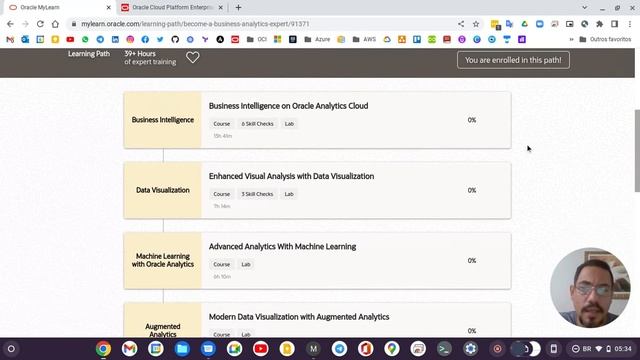Open Google Maps from the shelf

[x=392, y=349]
